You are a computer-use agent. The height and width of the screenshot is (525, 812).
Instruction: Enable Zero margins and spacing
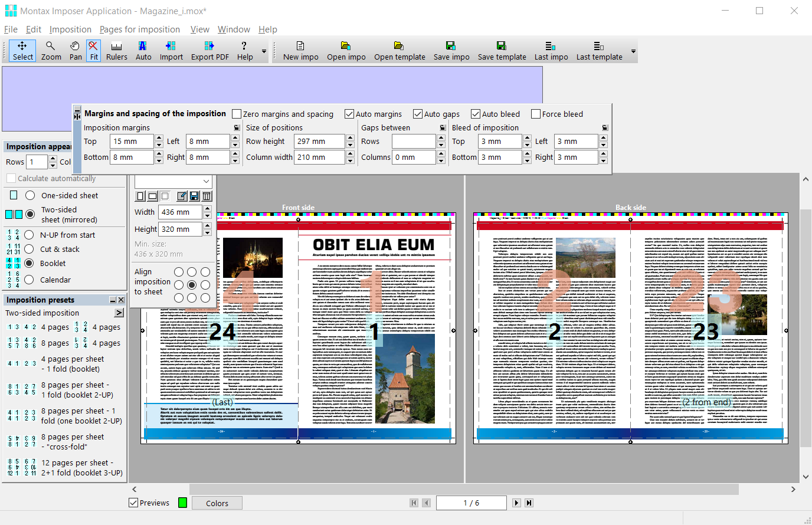tap(237, 114)
